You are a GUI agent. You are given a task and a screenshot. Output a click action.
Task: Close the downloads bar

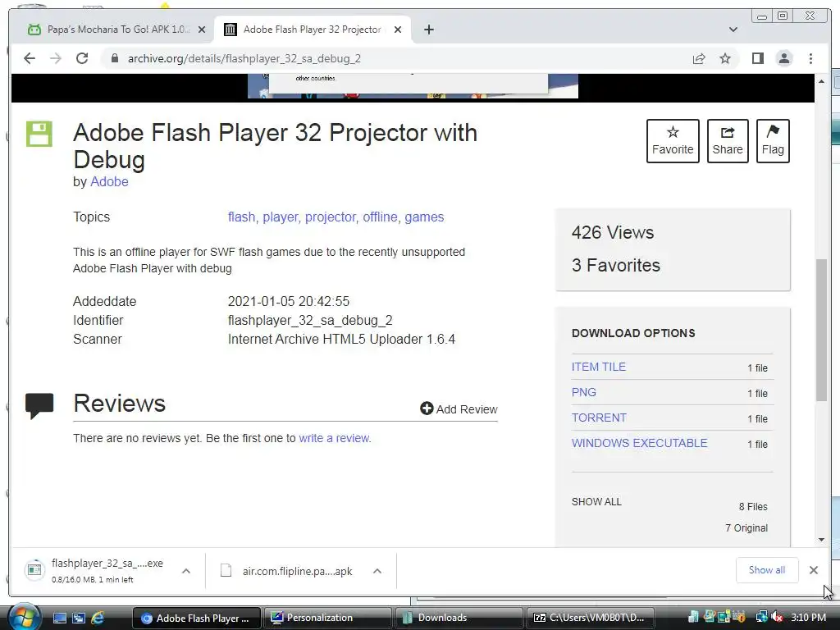pyautogui.click(x=813, y=570)
